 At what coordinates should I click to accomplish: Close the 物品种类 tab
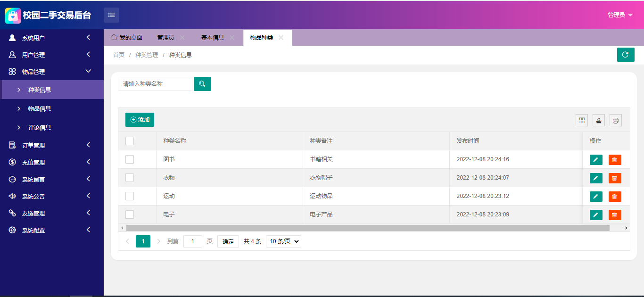coord(281,38)
